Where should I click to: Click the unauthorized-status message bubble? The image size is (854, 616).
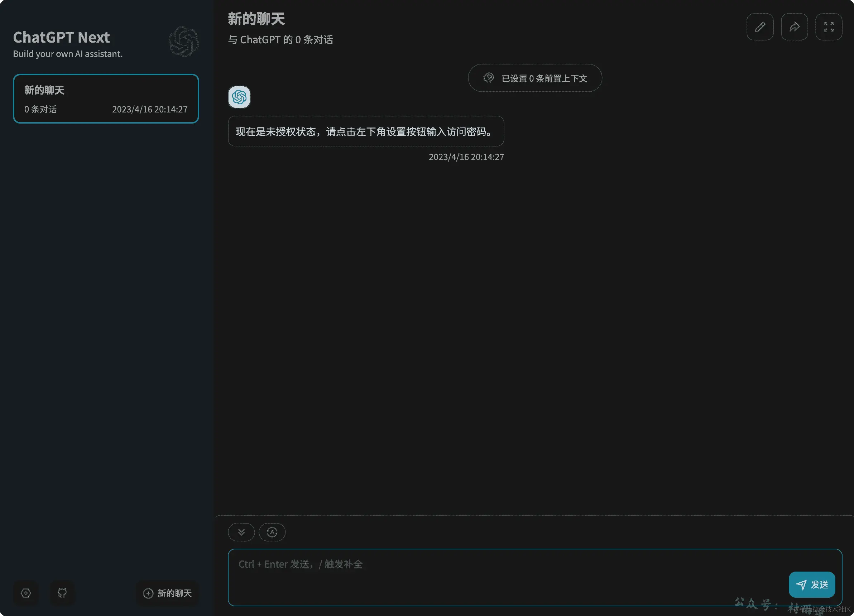click(x=366, y=131)
